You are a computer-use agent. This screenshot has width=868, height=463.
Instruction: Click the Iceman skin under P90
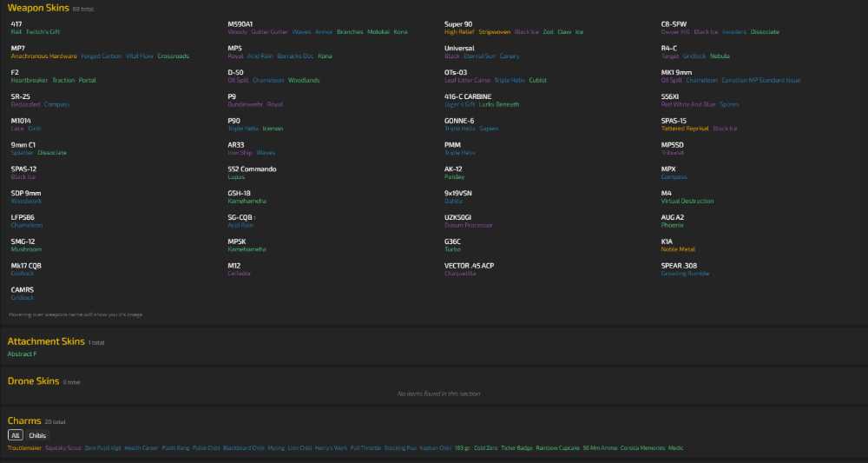coord(273,129)
